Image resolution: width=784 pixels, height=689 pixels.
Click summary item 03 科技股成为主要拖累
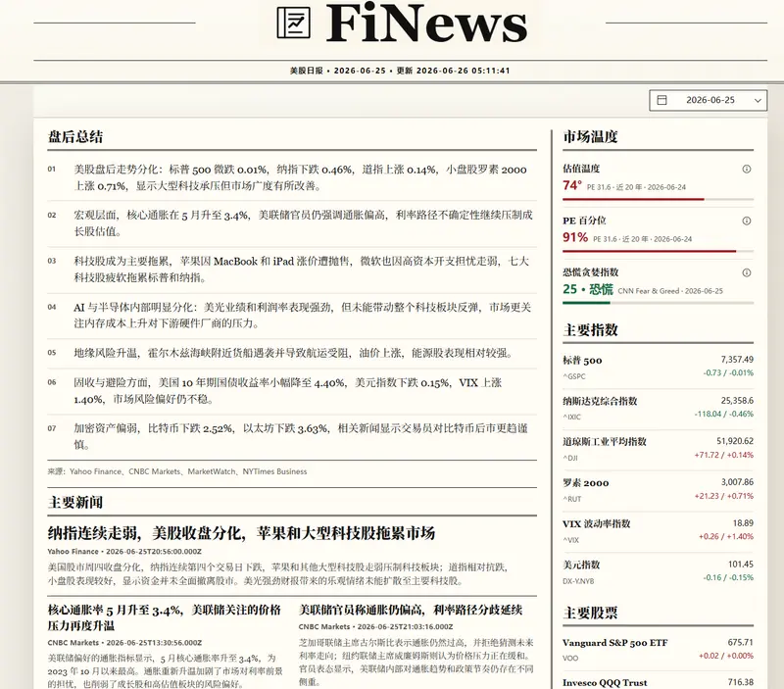292,269
